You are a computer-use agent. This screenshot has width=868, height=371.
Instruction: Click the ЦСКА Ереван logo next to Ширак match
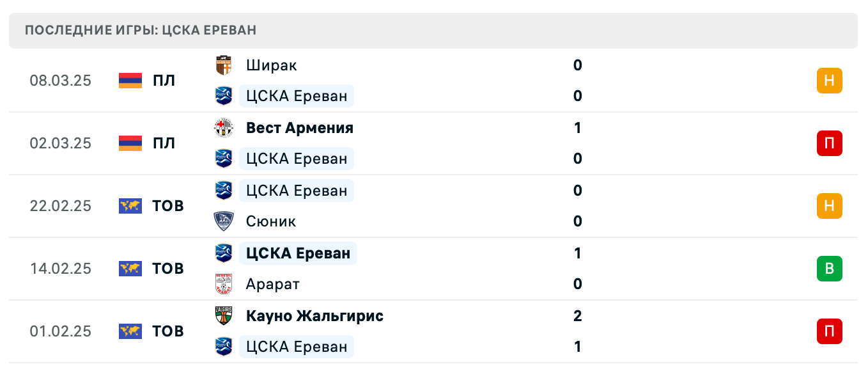click(224, 96)
